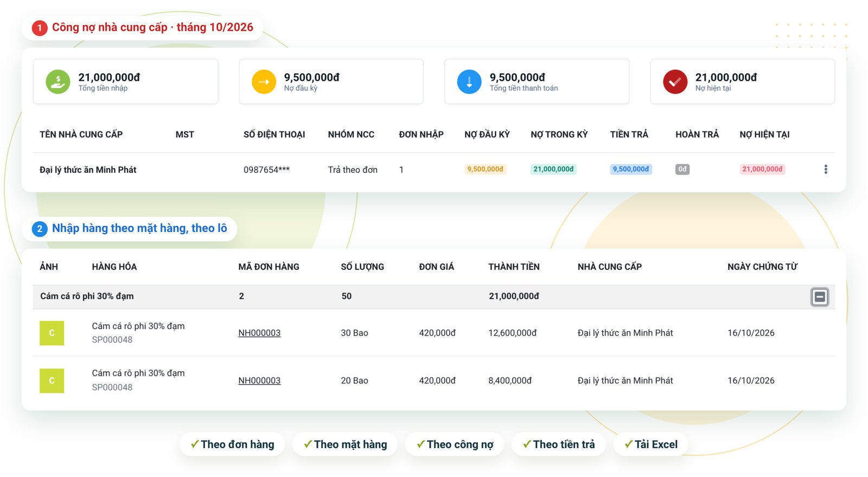Click the NGÀY CHỨNG TỪ column header
Viewport: 868px width, 477px height.
coord(763,267)
